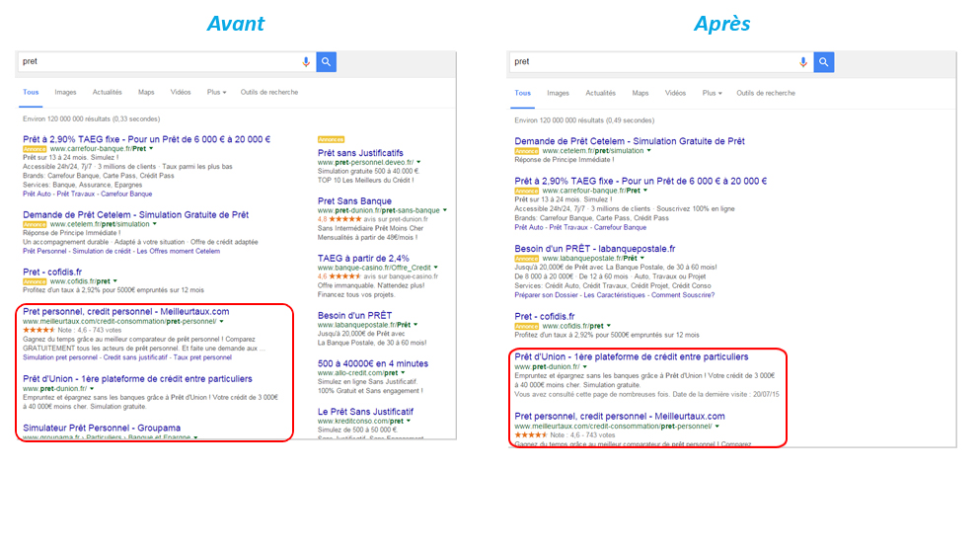Click 'Les Offres moment Cetelem' sitelink

(x=178, y=252)
